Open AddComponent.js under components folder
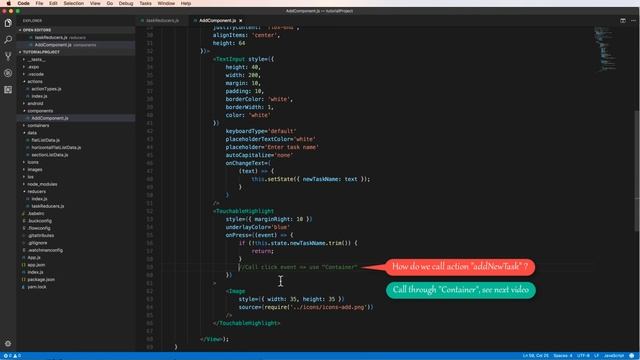 point(76,118)
